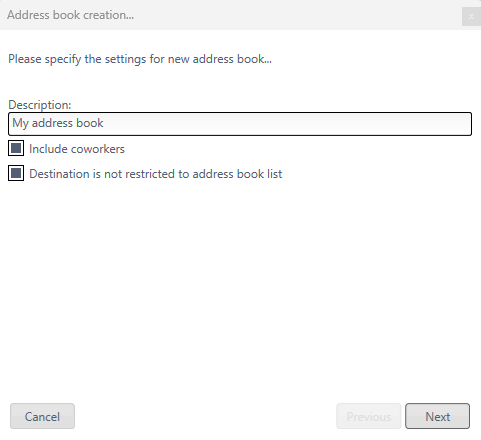
Task: Click the greyed-out Previous button
Action: coord(369,416)
